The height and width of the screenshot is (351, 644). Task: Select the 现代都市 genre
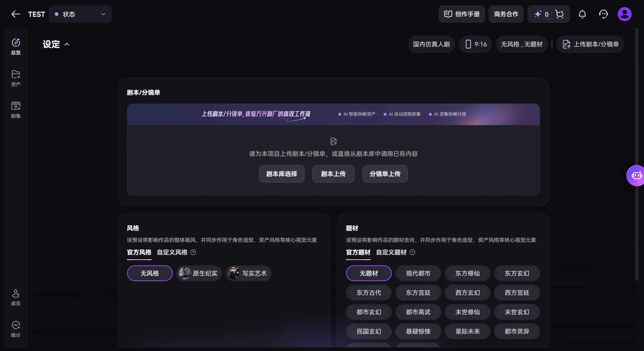(x=418, y=273)
